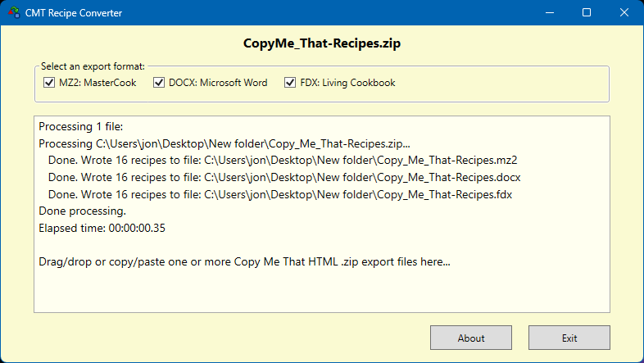Click the CMT Recipe Converter title text
The height and width of the screenshot is (363, 644).
[74, 13]
